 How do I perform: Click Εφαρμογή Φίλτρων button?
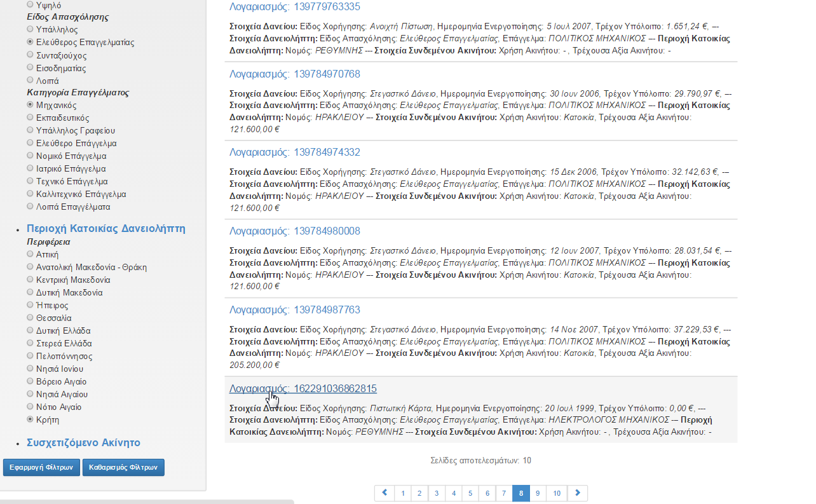(41, 467)
